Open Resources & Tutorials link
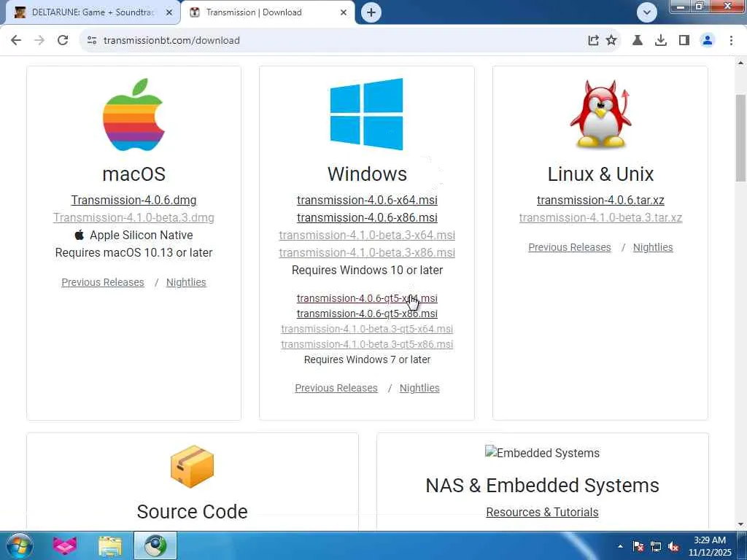Image resolution: width=747 pixels, height=560 pixels. [x=542, y=512]
